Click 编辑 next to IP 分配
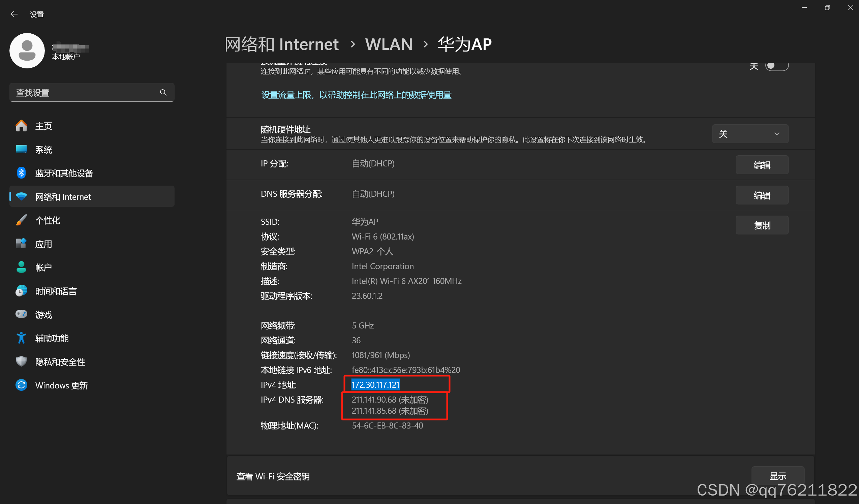The image size is (859, 504). click(x=762, y=165)
